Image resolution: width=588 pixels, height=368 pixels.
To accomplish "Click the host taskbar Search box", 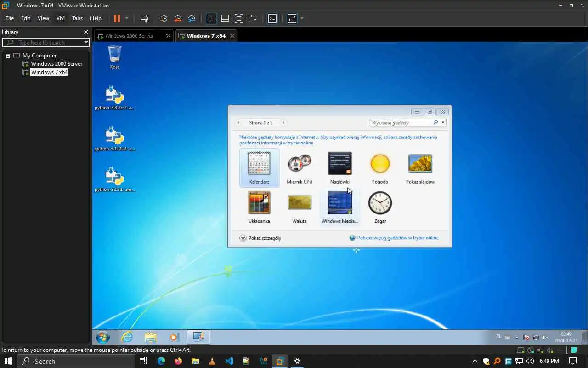I will tap(76, 361).
